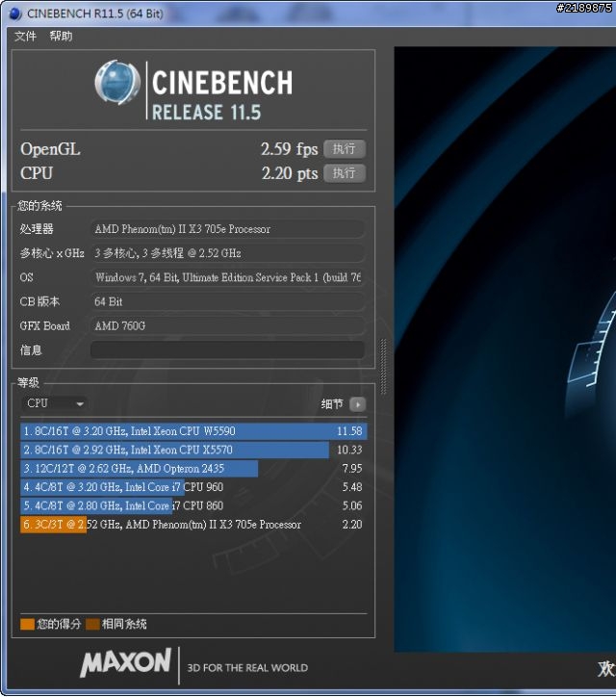
Task: Select ranking row AMD Opteron 2435
Action: (x=193, y=468)
